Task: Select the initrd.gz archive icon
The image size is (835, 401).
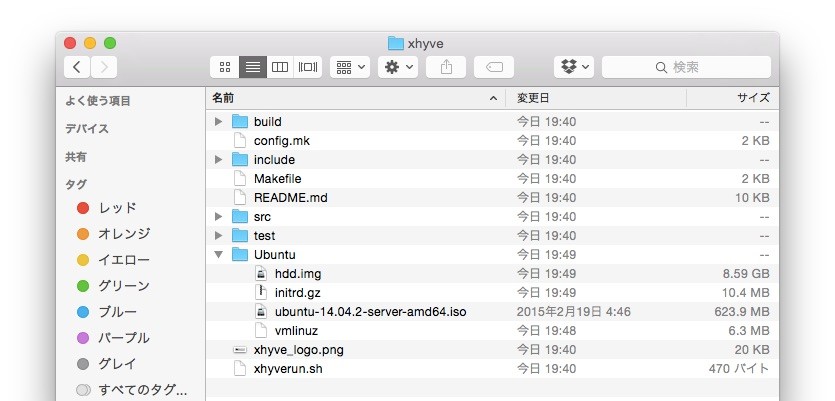Action: (261, 292)
